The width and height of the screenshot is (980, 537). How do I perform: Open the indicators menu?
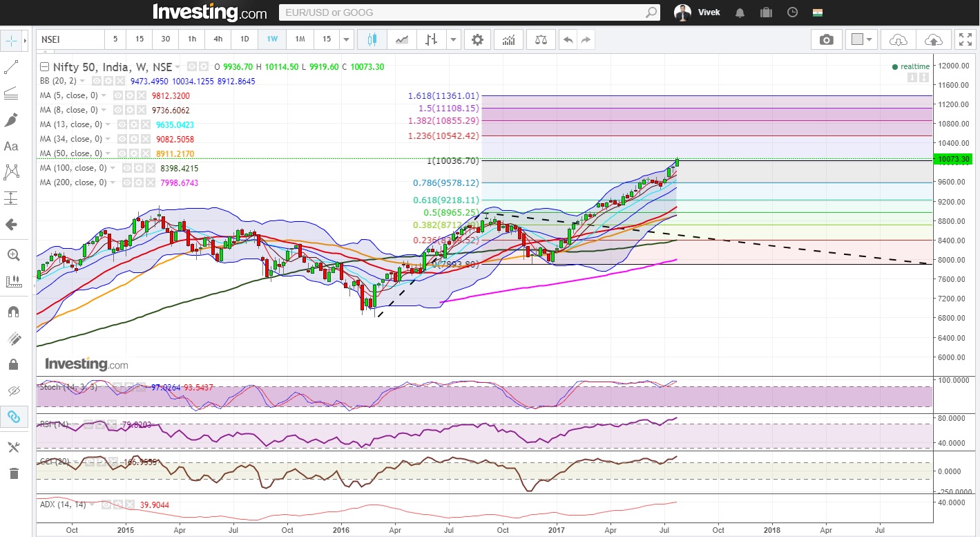tap(509, 39)
